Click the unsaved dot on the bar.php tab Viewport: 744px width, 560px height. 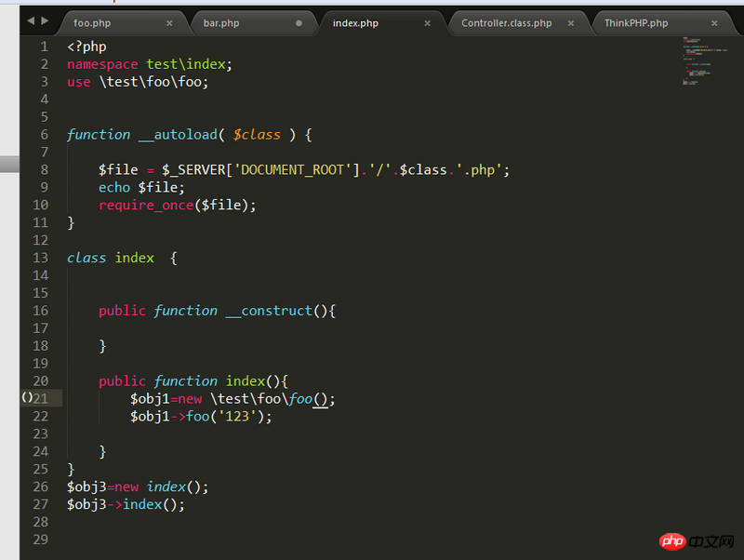coord(299,23)
